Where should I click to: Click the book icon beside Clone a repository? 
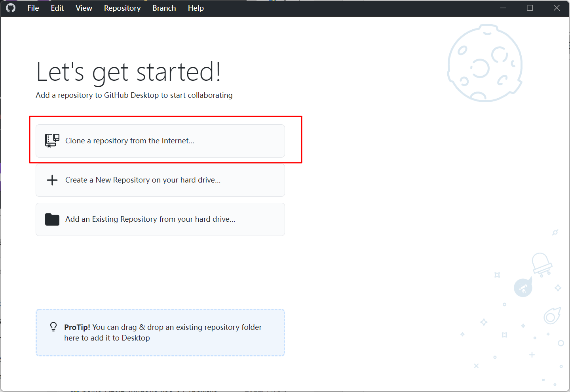click(52, 141)
